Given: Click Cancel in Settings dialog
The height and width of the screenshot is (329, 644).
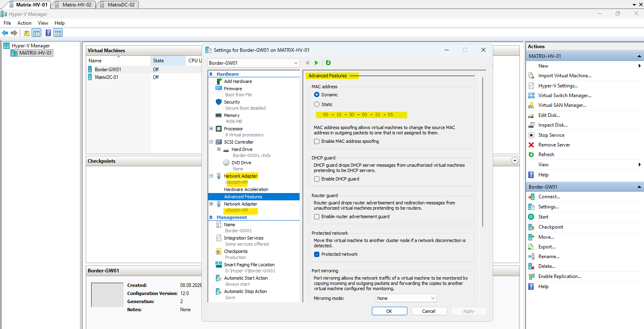Looking at the screenshot, I should pos(429,311).
